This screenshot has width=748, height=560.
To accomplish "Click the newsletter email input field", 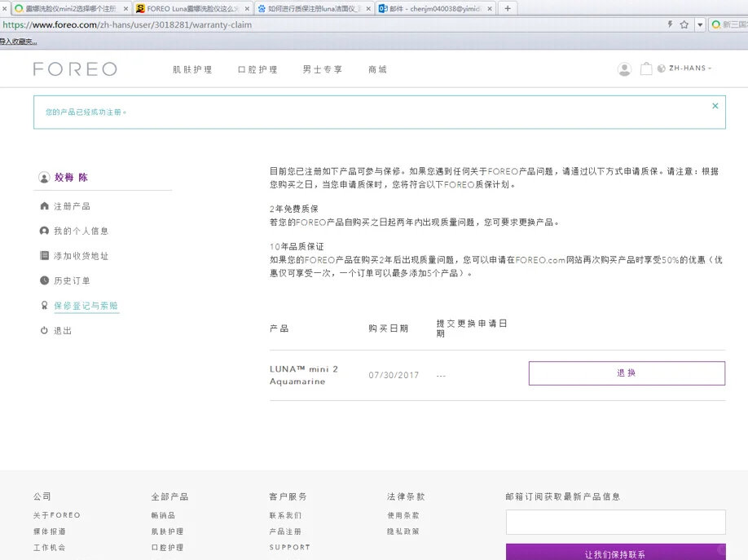I will click(615, 523).
